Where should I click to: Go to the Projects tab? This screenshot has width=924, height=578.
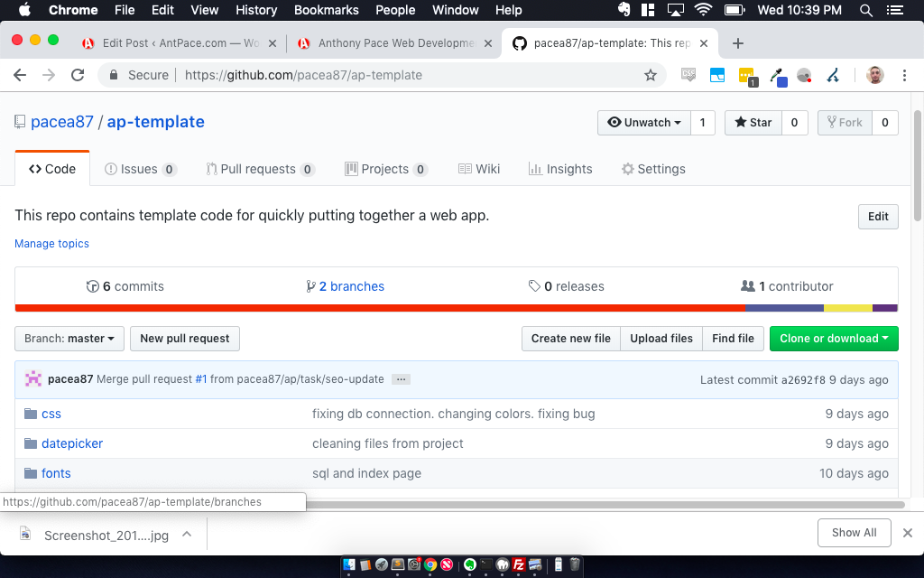pos(386,169)
